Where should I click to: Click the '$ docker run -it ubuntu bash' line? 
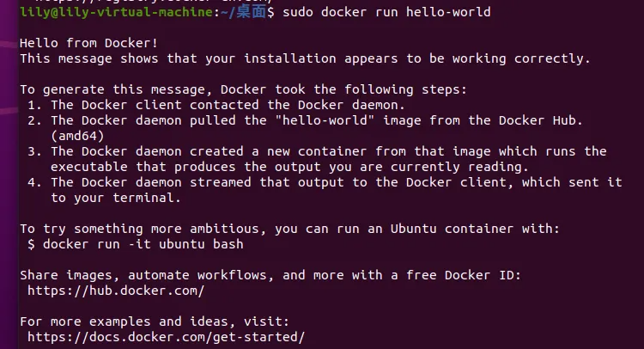click(x=136, y=244)
